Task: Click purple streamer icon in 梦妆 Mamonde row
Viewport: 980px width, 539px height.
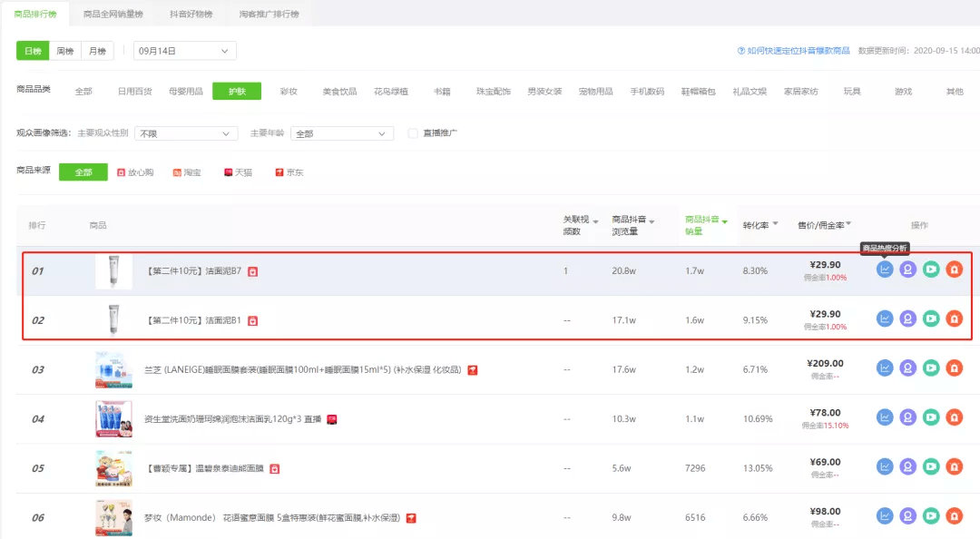Action: [x=907, y=516]
